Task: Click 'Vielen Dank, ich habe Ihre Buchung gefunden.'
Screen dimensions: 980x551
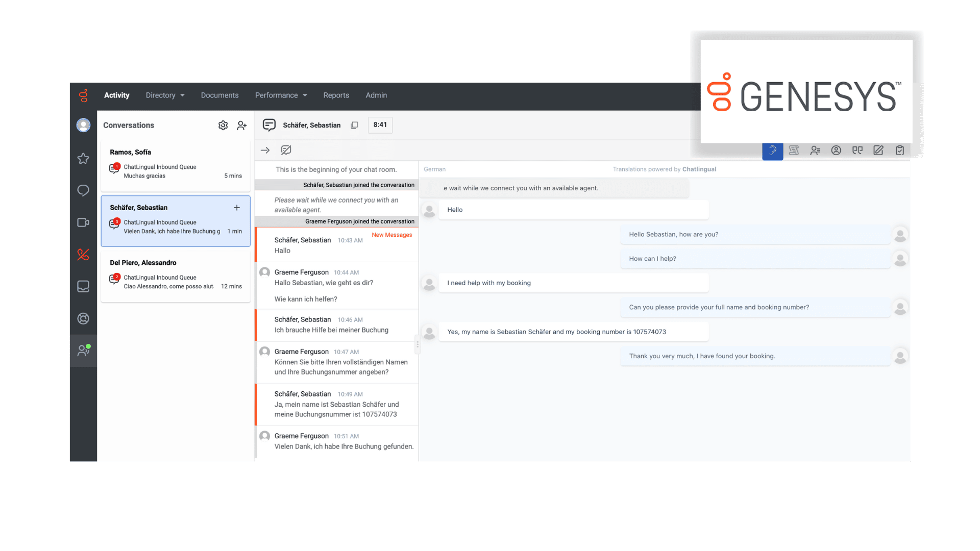Action: point(344,447)
